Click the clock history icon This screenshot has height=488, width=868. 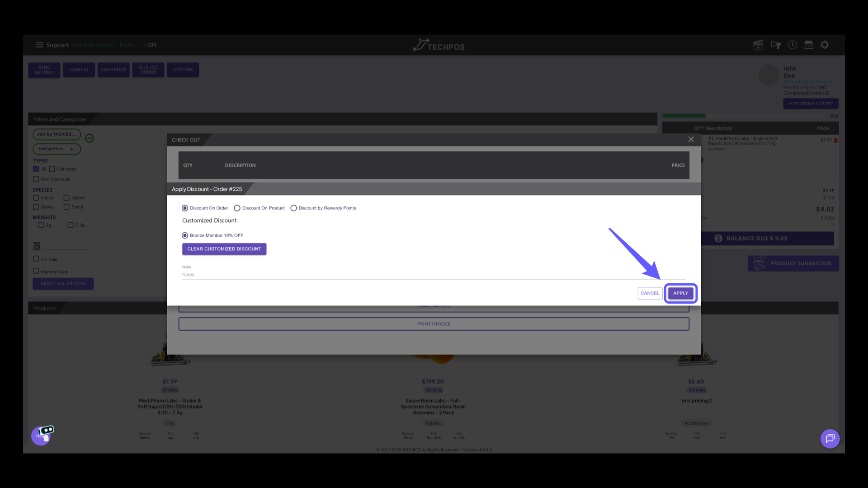coord(793,45)
